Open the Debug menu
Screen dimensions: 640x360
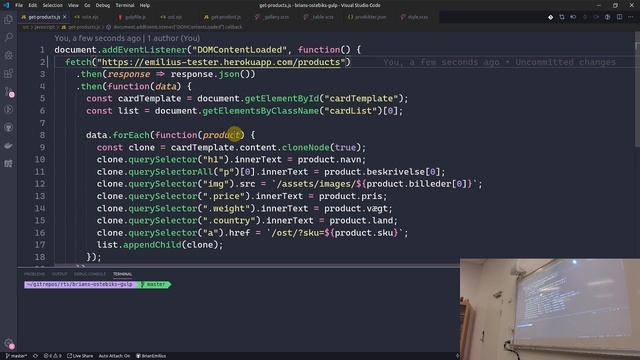pyautogui.click(x=103, y=5)
